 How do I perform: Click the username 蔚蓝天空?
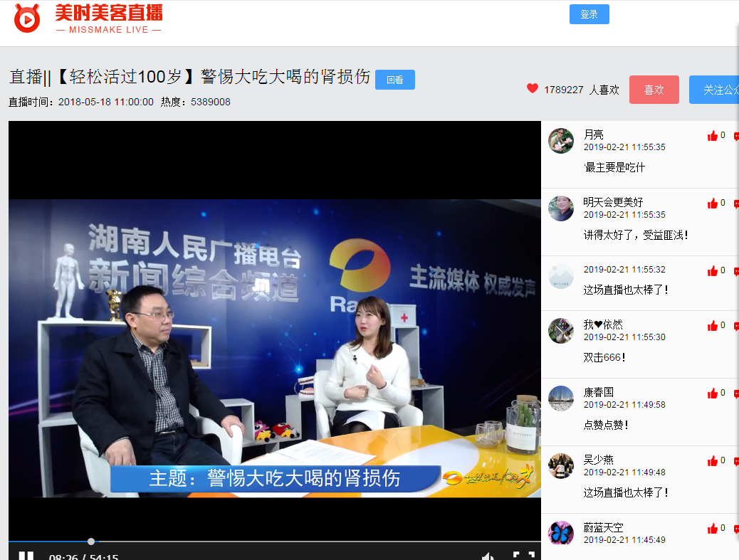[603, 527]
